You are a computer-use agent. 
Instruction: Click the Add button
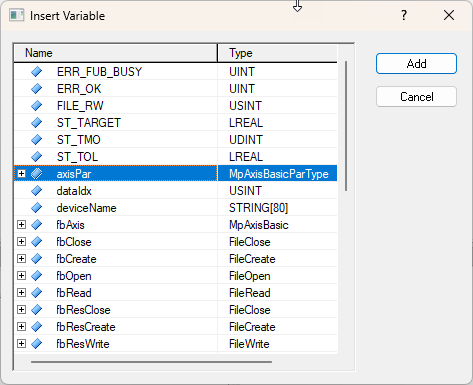[x=416, y=63]
